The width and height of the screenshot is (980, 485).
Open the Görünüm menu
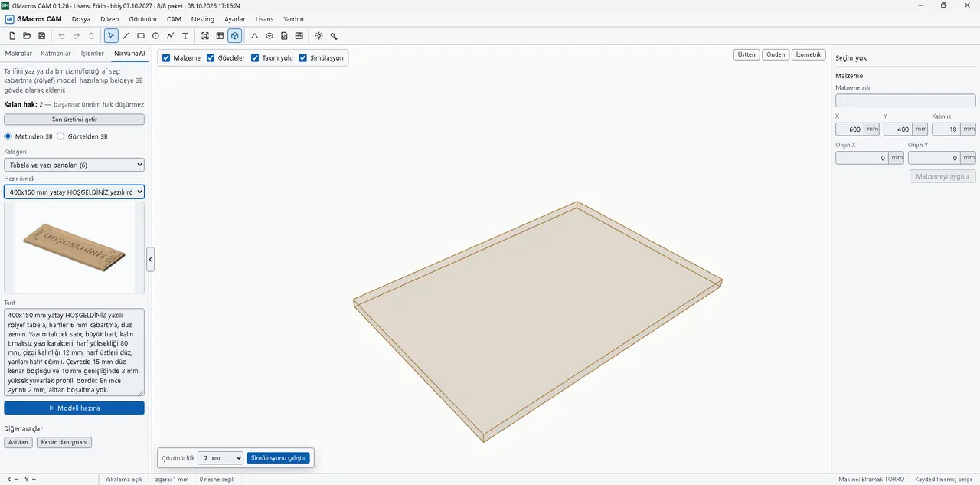pos(143,18)
